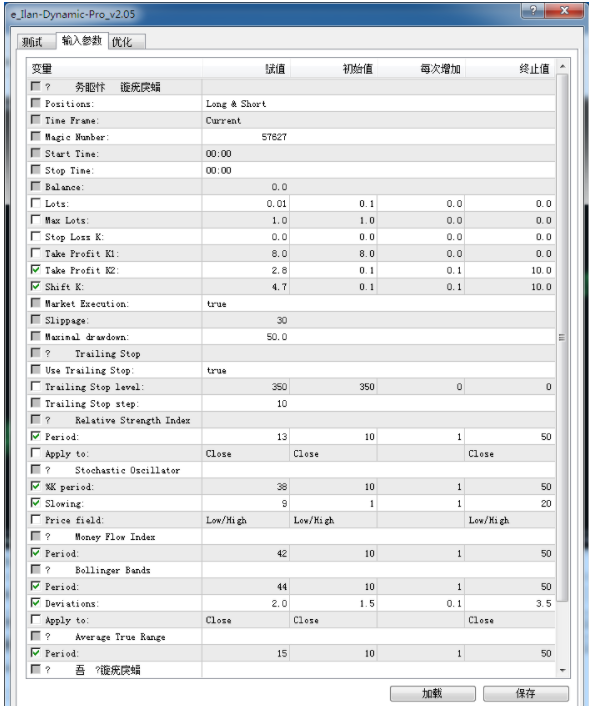Tick the Take Profit K1 checkbox
589x706 pixels.
36,253
